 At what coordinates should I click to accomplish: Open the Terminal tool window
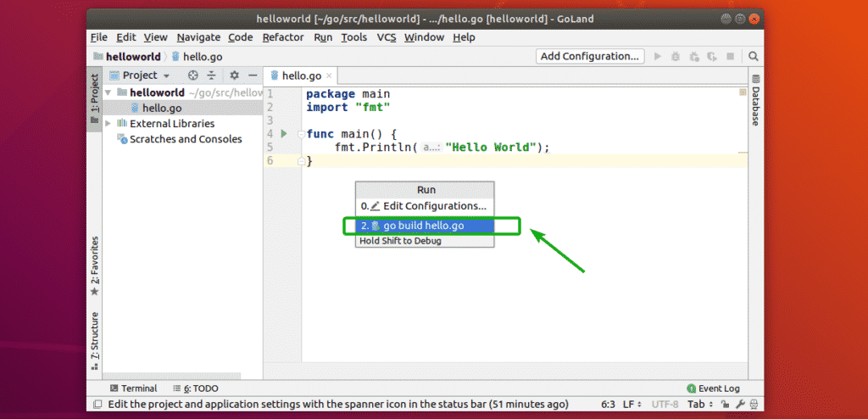tap(133, 388)
